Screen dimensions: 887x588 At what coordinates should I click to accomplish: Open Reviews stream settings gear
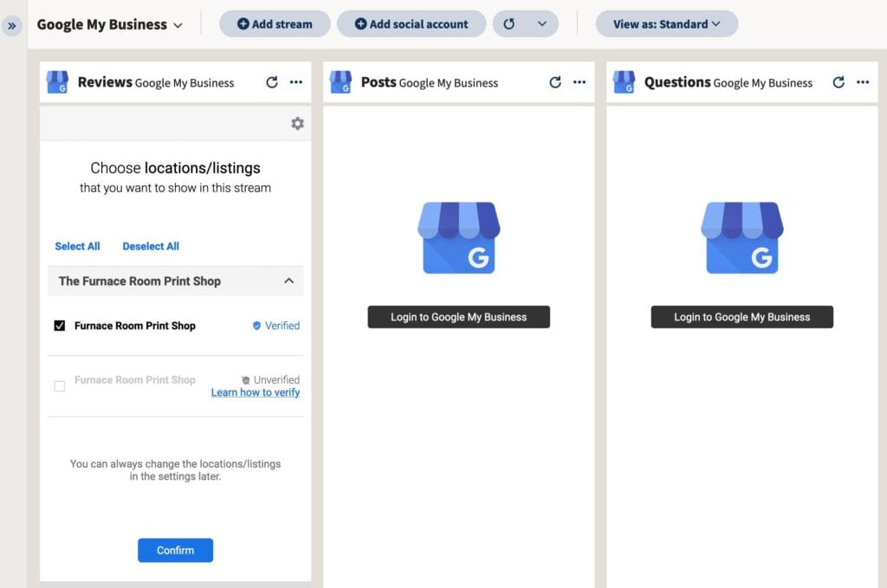(298, 123)
